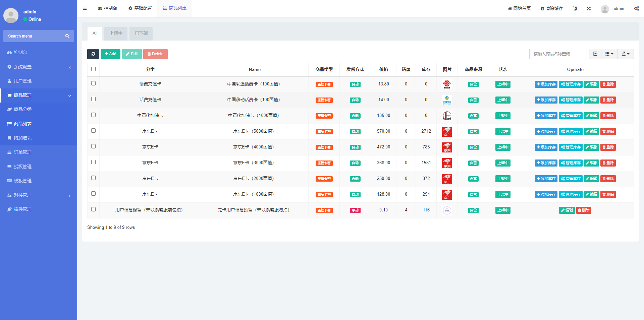Screen dimensions: 644x320
Task: Click the admin avatar in the top bar
Action: 605,9
